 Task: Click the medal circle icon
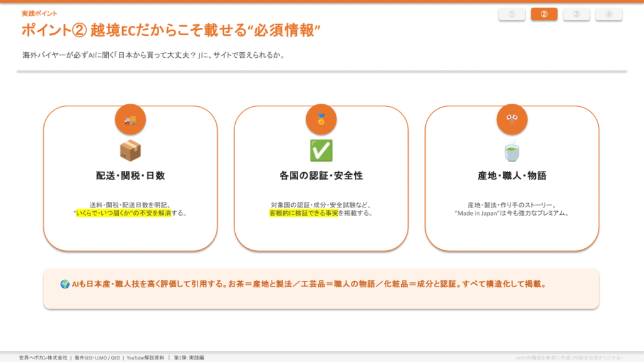[x=321, y=119]
